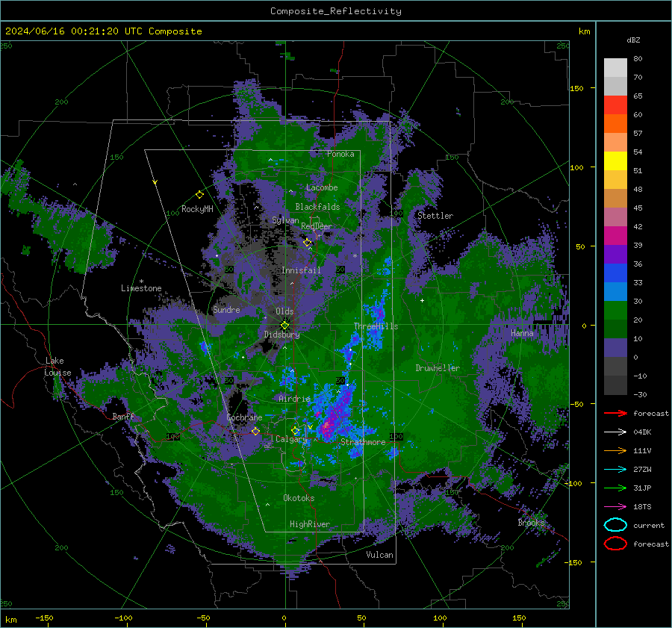672x628 pixels.
Task: Click the blue 36-33 dBZ color band
Action: click(x=615, y=273)
